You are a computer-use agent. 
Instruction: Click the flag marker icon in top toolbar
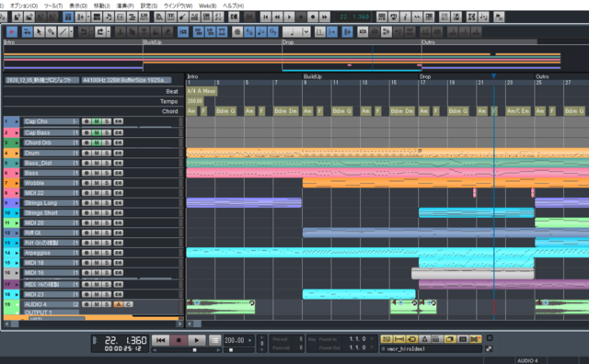coord(499,17)
